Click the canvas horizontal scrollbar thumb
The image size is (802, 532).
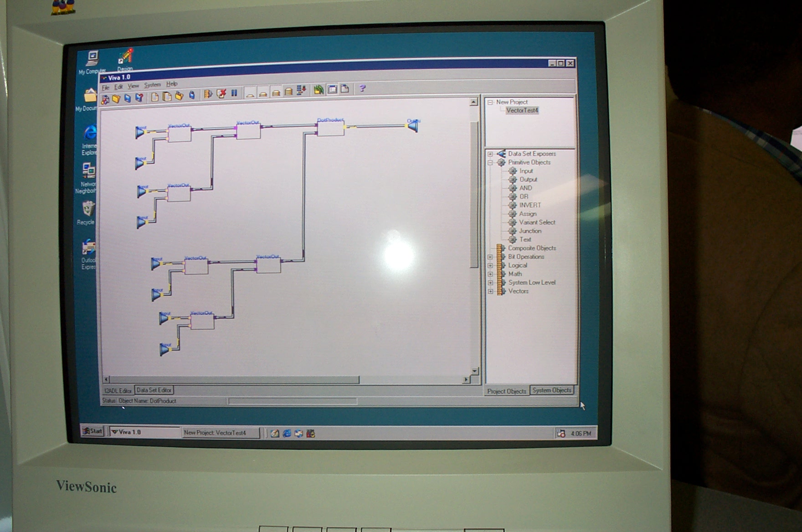tap(235, 379)
